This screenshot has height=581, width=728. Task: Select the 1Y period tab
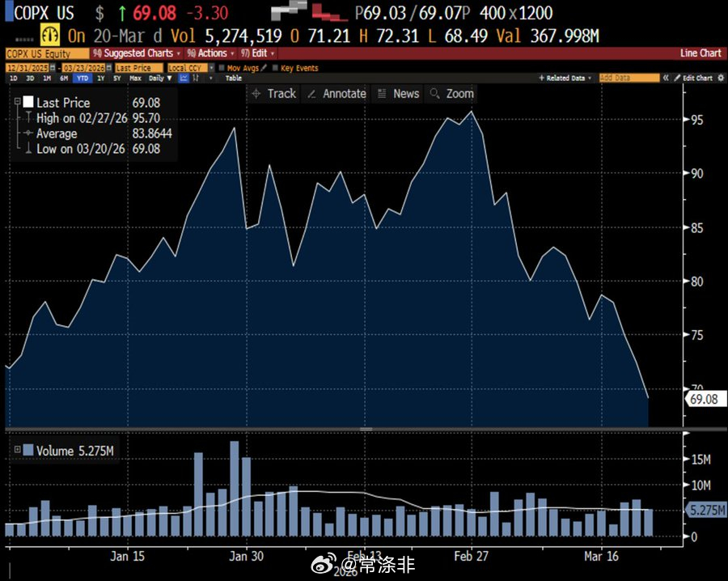(x=100, y=78)
